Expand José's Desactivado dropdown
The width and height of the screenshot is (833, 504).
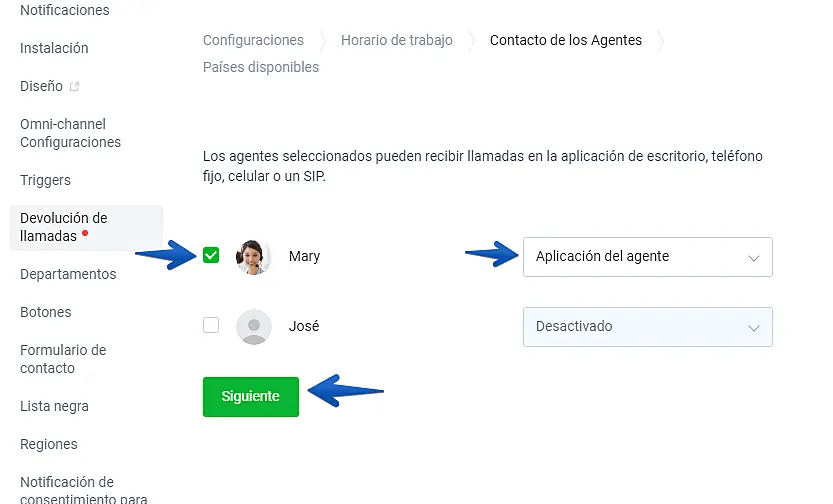click(x=647, y=327)
